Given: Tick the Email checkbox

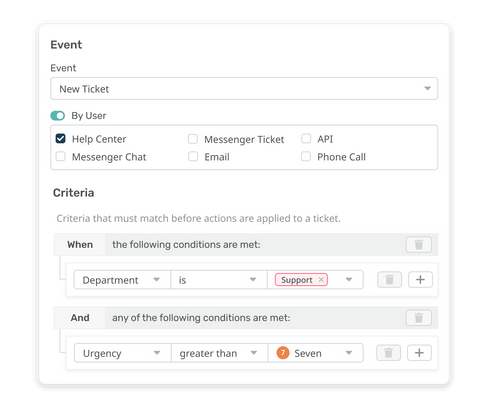Looking at the screenshot, I should (x=193, y=156).
